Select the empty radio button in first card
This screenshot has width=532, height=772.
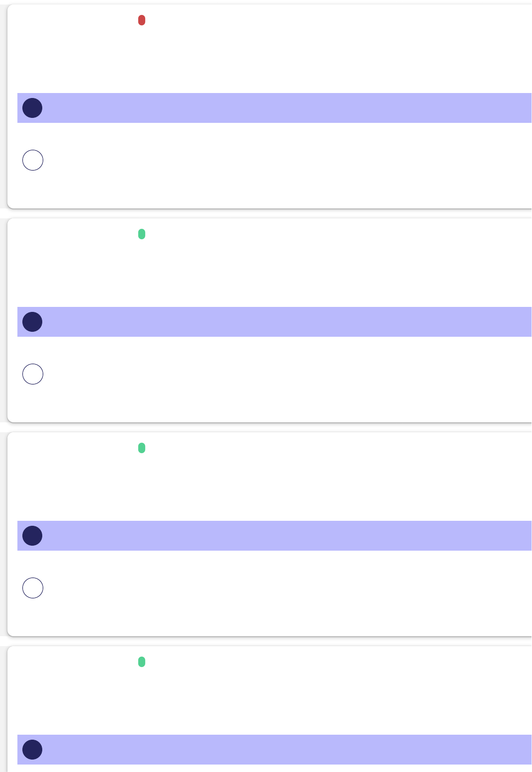(x=33, y=160)
